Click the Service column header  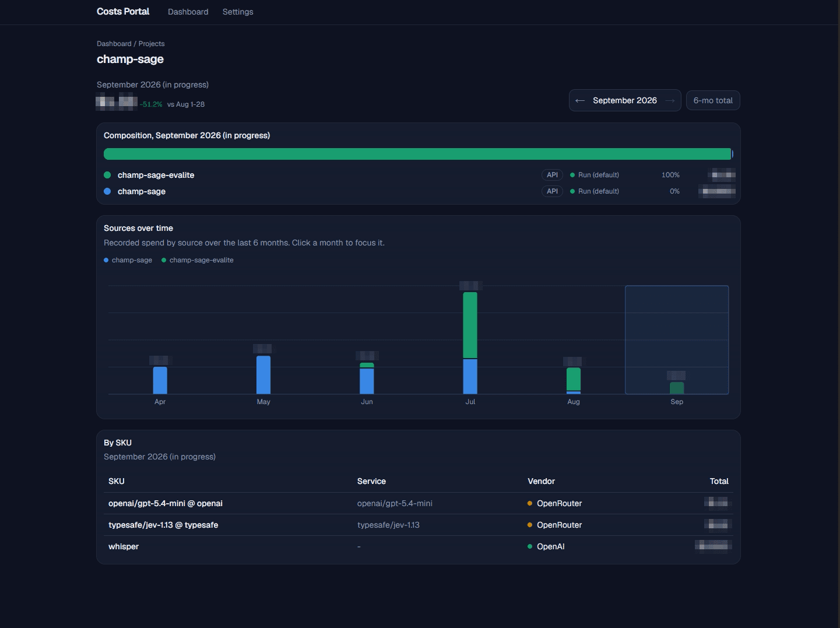point(371,481)
